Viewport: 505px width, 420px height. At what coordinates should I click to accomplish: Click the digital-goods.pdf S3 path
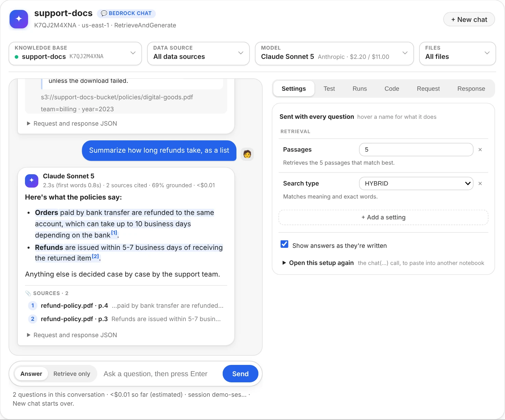(x=117, y=97)
